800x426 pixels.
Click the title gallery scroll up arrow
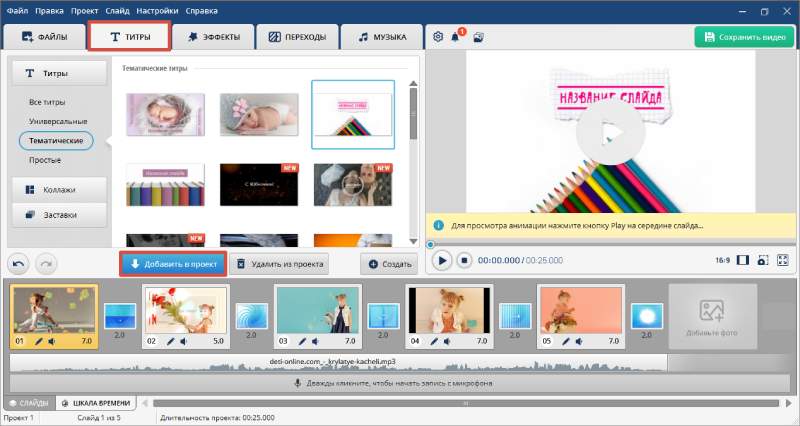[x=413, y=84]
